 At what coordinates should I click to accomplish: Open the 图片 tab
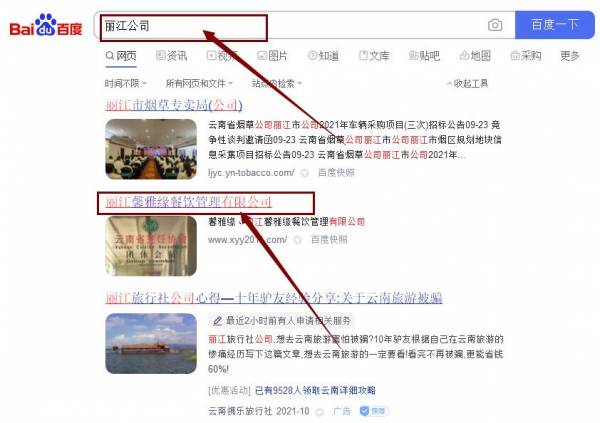(272, 56)
